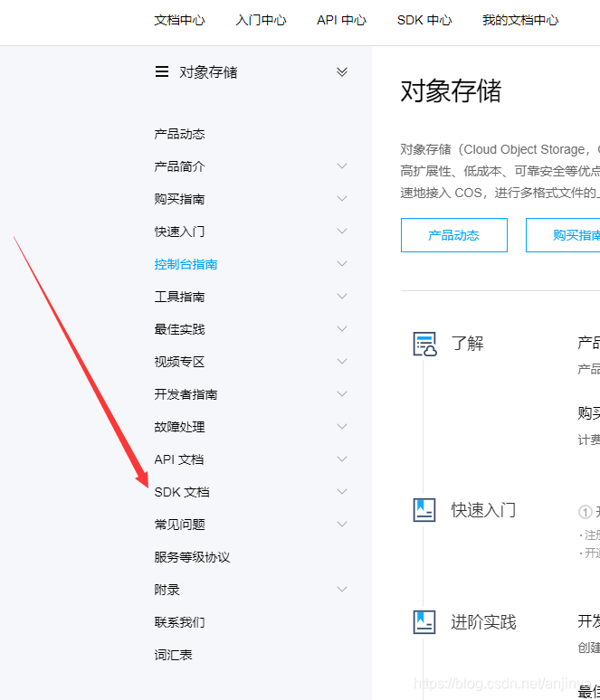Select 快速入门 in the sidebar list
Screen dimensions: 600x700
pos(179,232)
